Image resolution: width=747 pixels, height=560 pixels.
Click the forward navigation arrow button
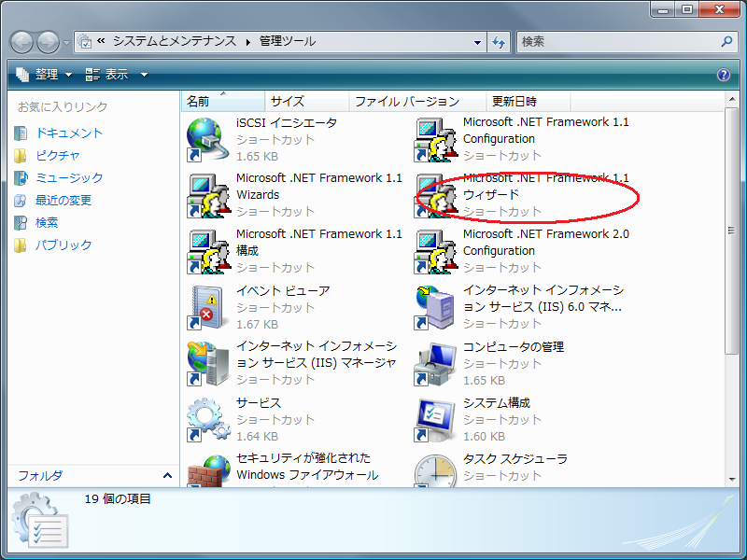coord(49,42)
